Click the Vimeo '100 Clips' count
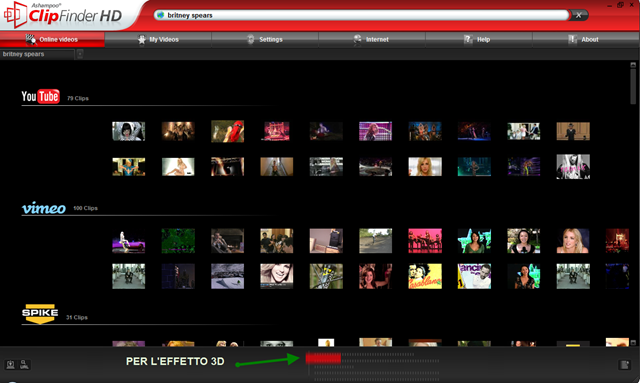Image resolution: width=640 pixels, height=383 pixels. [x=85, y=208]
